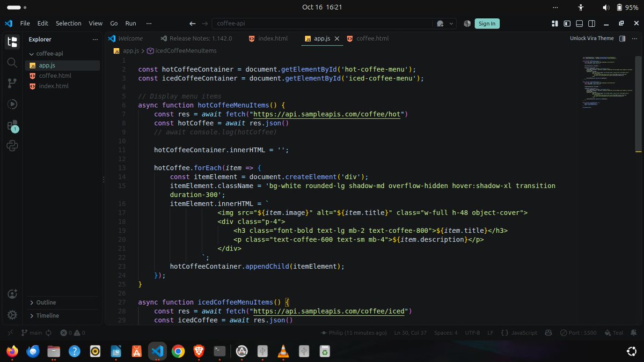Image resolution: width=644 pixels, height=362 pixels.
Task: Click the synchronize changes icon in status bar
Action: (48, 333)
